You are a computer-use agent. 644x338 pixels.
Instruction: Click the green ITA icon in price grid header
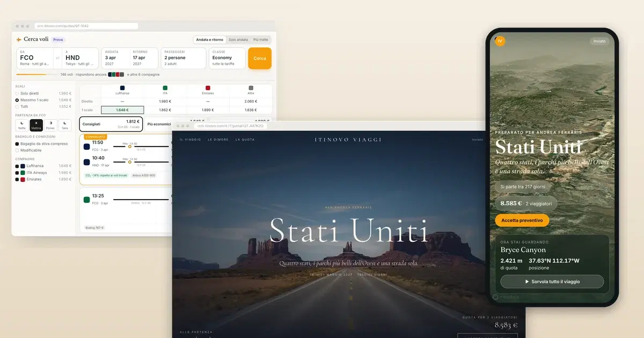click(165, 88)
